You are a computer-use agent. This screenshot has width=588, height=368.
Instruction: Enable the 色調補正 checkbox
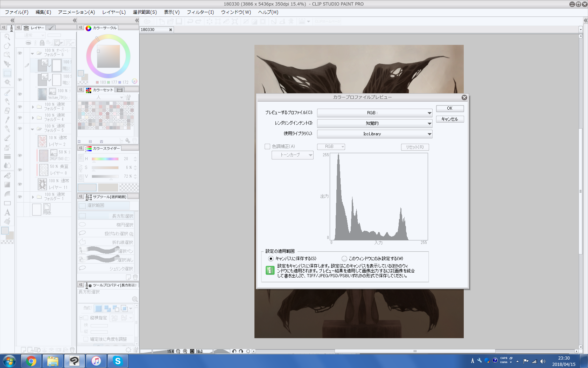(267, 146)
